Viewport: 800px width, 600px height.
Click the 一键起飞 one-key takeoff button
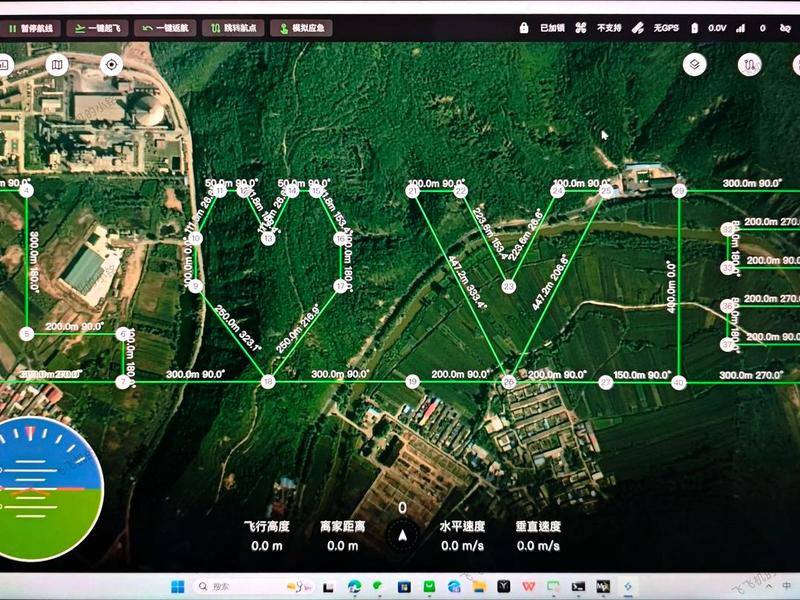coord(97,28)
